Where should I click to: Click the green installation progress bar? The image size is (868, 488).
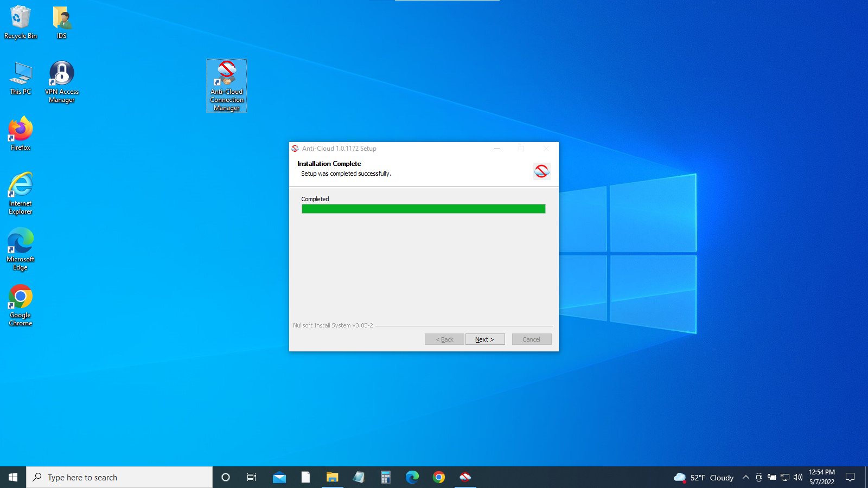pyautogui.click(x=424, y=209)
